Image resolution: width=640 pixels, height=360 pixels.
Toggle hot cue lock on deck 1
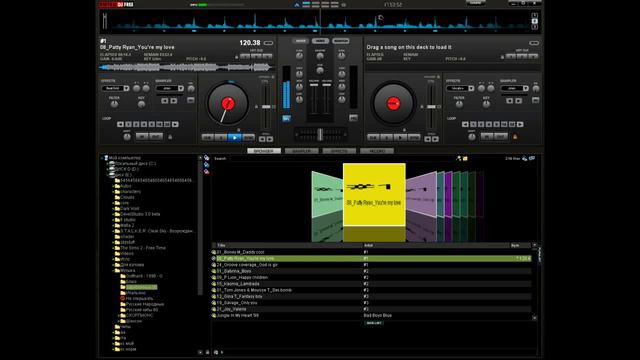click(236, 57)
